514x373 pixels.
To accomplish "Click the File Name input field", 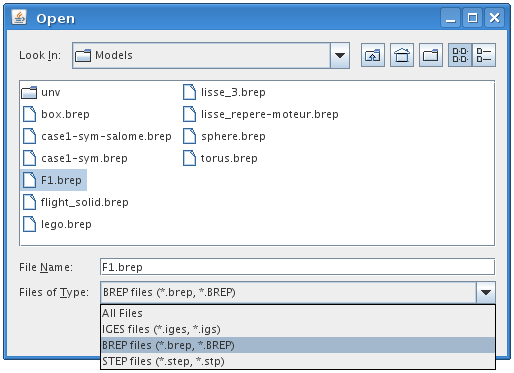I will coord(297,267).
